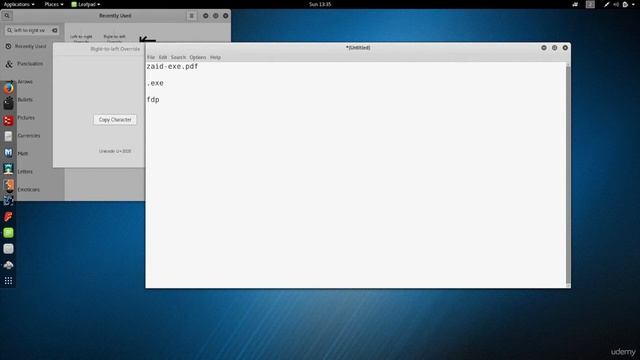Open the red dock icon below terminal
Viewport: 640px width, 360px height.
pyautogui.click(x=8, y=120)
